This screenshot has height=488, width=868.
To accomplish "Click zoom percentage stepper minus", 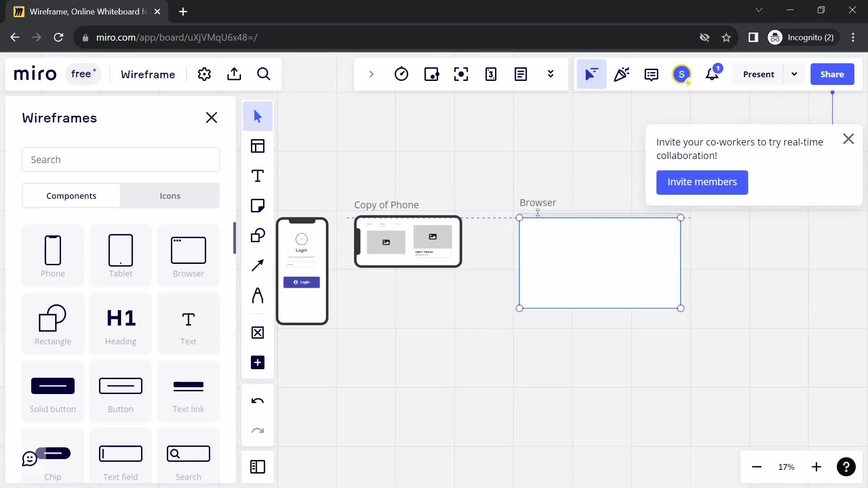I will pyautogui.click(x=756, y=467).
